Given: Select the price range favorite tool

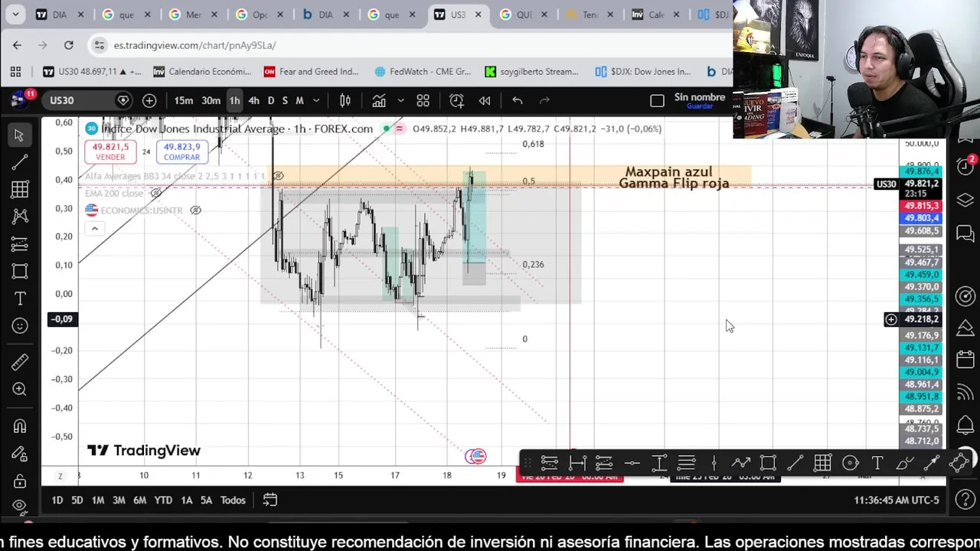Looking at the screenshot, I should [x=659, y=463].
